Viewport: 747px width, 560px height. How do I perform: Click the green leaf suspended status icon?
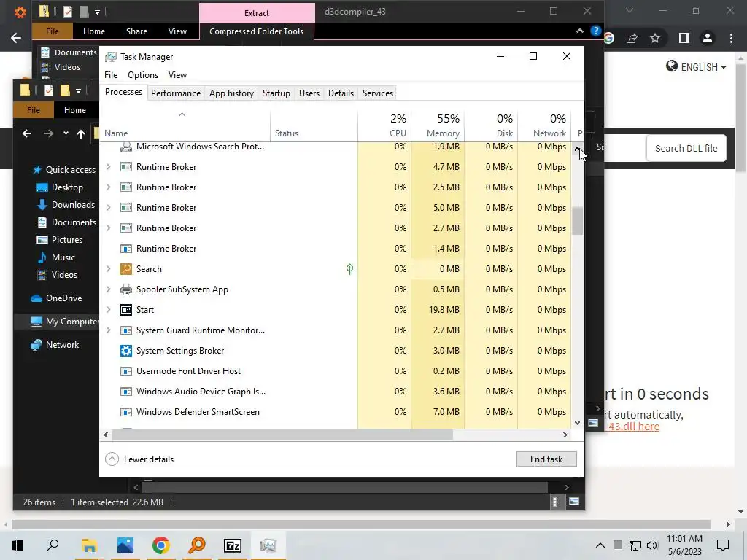point(349,269)
